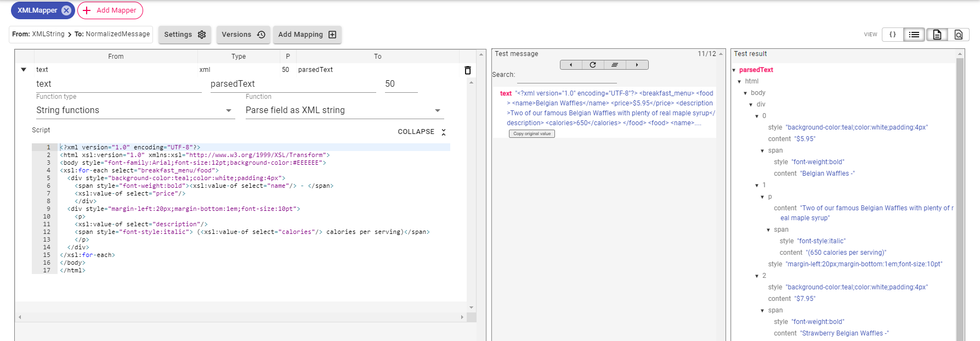Edit the 'text' source field input
This screenshot has width=980, height=341.
[x=119, y=84]
